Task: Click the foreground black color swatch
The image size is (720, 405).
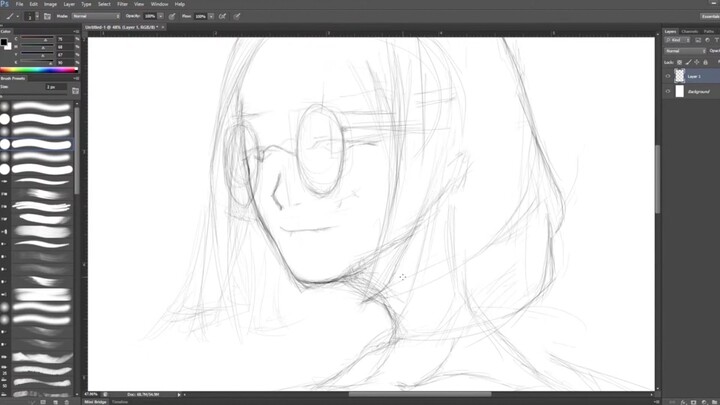Action: pos(4,42)
